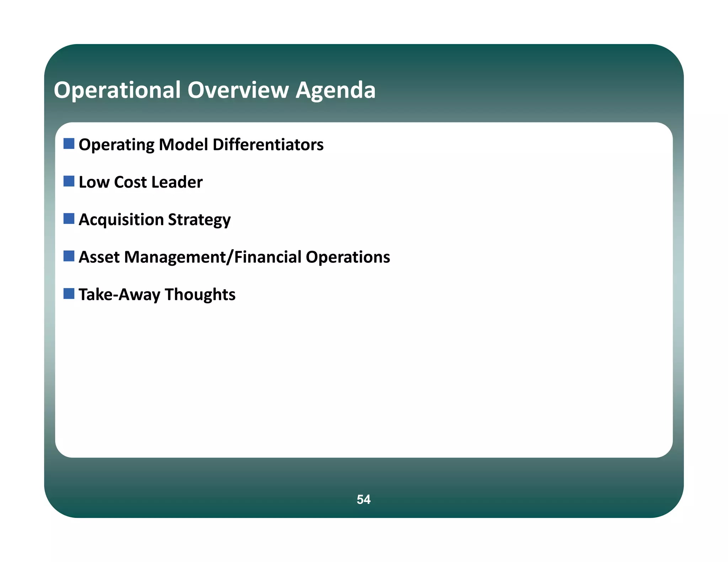Image resolution: width=728 pixels, height=562 pixels.
Task: Select the Take-Away Thoughts agenda item
Action: coord(157,295)
